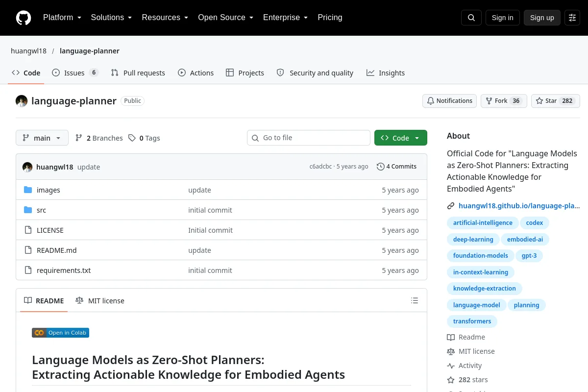The height and width of the screenshot is (392, 588).
Task: Click huangwl18 avatar beside repository title
Action: tap(22, 101)
